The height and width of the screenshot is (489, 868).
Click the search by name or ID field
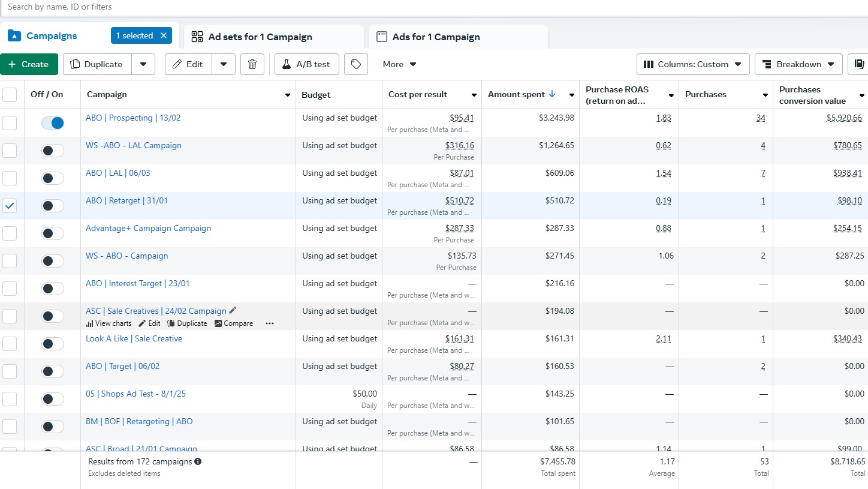(x=240, y=7)
